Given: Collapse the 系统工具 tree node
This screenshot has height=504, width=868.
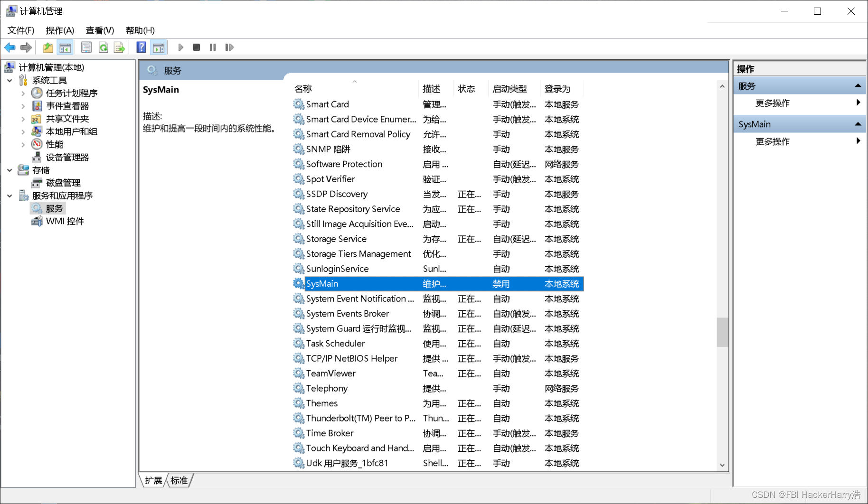Looking at the screenshot, I should [x=9, y=81].
